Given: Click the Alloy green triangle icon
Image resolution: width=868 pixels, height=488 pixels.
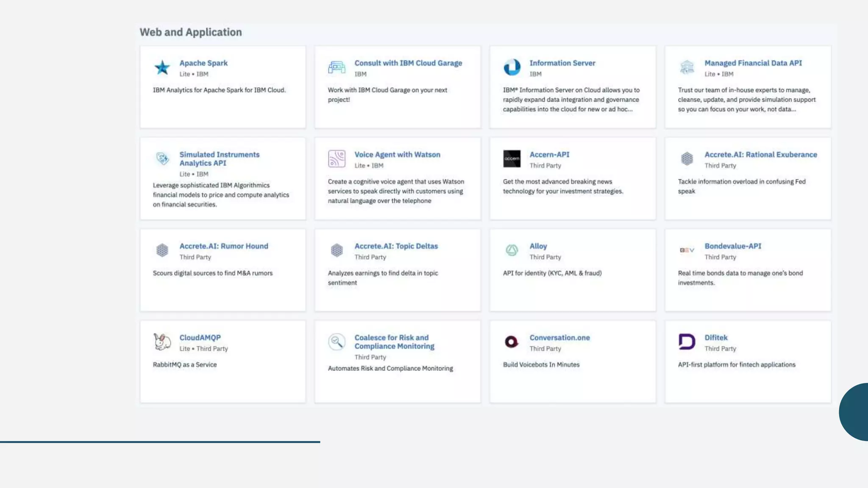Looking at the screenshot, I should click(512, 250).
